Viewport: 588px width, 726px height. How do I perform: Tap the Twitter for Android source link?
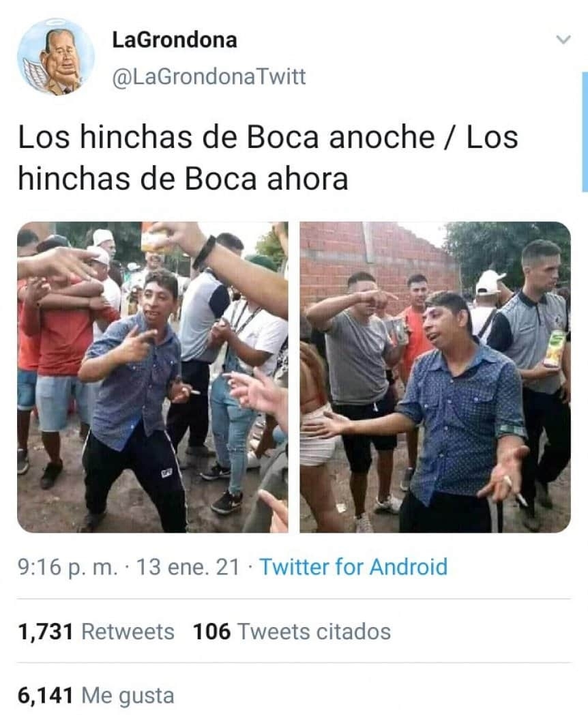click(354, 567)
